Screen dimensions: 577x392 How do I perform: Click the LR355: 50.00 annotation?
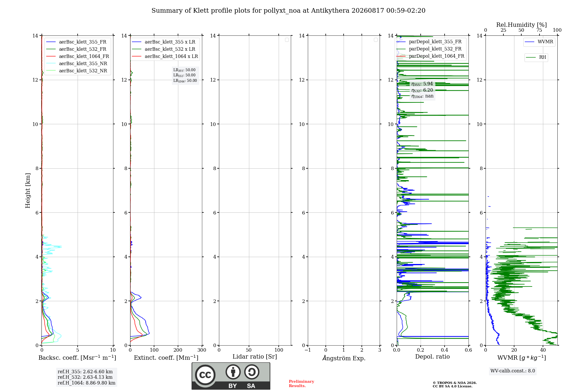click(x=184, y=70)
